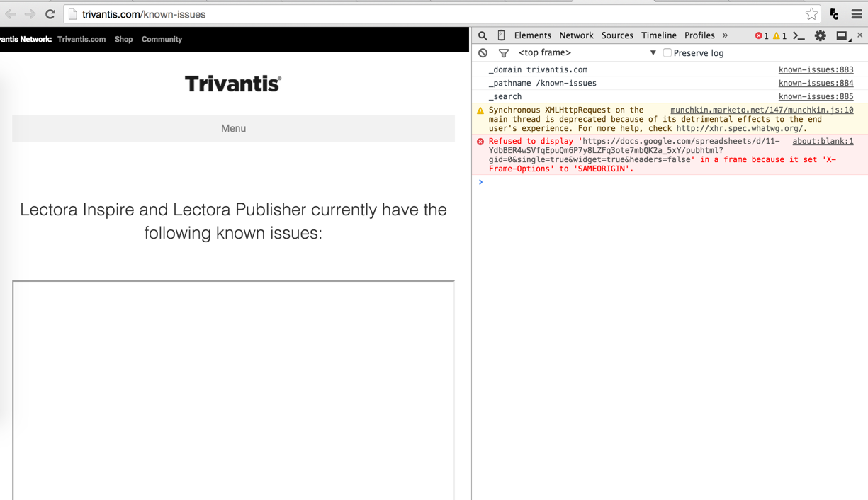Show the console drawer icon
The height and width of the screenshot is (500, 868).
(x=799, y=35)
